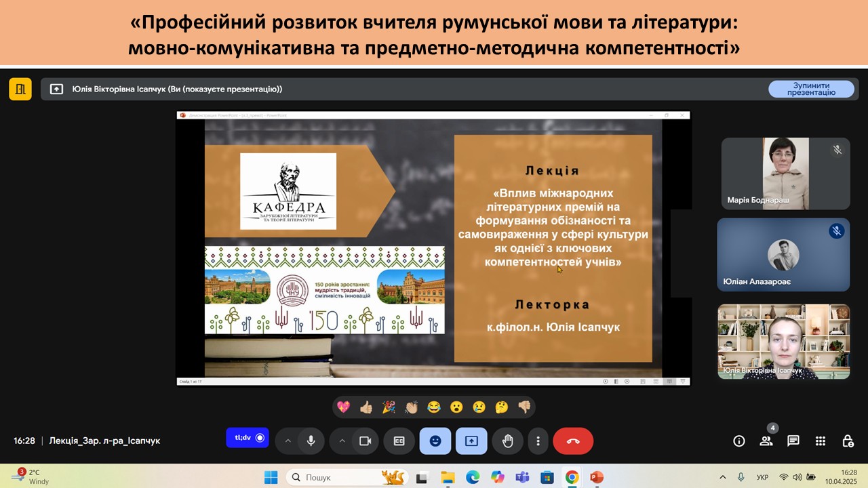
Task: Open Microsoft Edge from the taskbar
Action: tap(473, 477)
